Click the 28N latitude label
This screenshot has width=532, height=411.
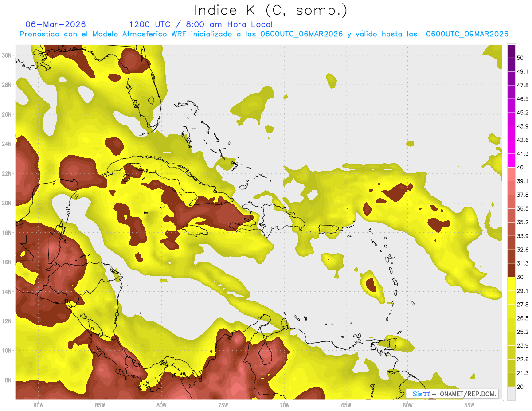(x=7, y=85)
